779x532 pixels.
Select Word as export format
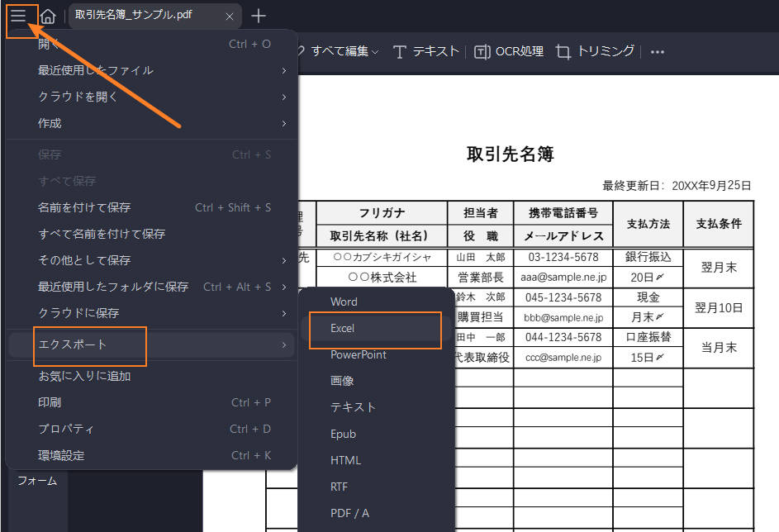point(343,302)
